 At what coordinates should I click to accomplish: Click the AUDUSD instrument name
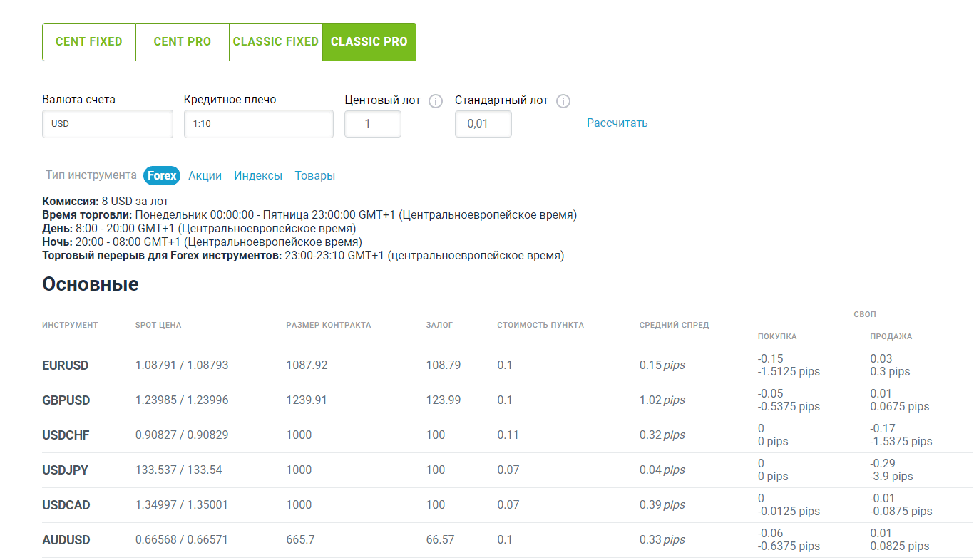point(66,540)
